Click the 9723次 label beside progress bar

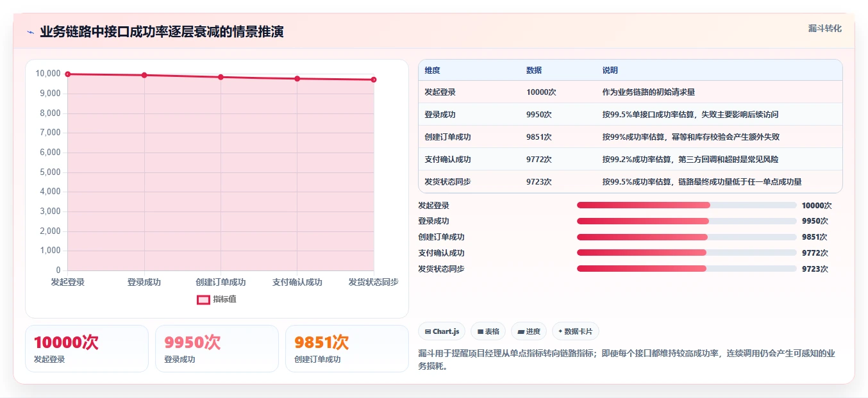point(815,269)
